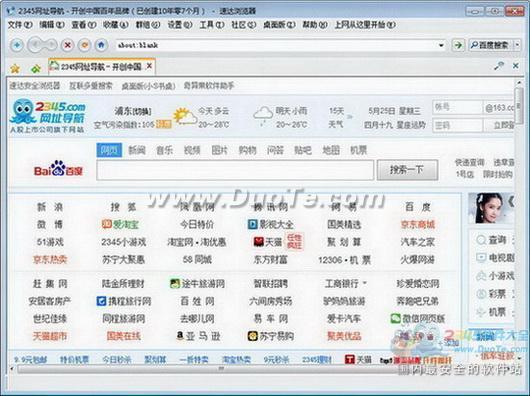The image size is (530, 396).
Task: Open the 京东商城 link
Action: [417, 224]
